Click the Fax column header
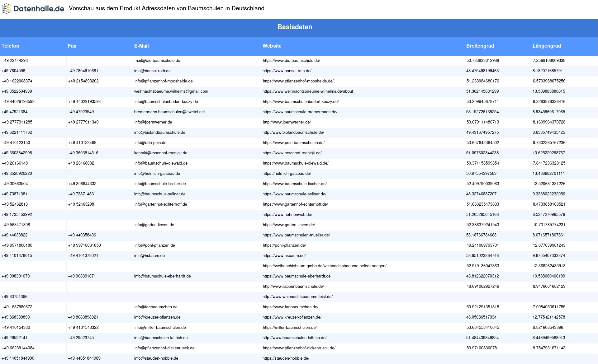This screenshot has width=598, height=364. 72,46
